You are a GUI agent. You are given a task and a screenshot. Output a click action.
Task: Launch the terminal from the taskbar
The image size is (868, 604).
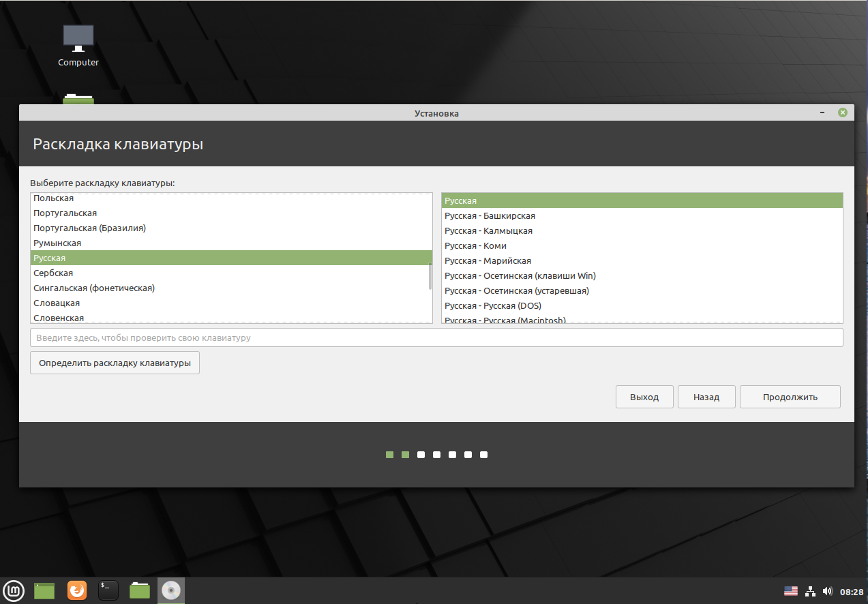[x=108, y=590]
